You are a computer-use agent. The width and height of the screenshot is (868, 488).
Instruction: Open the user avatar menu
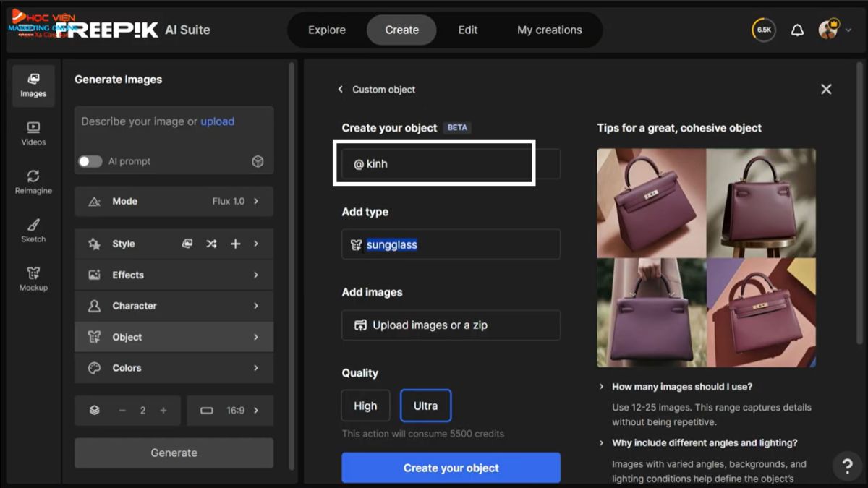[835, 30]
